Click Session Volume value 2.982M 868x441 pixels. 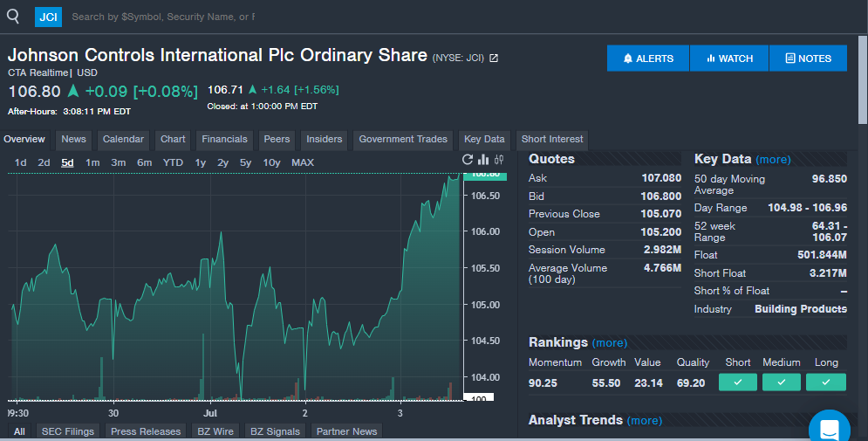[662, 250]
